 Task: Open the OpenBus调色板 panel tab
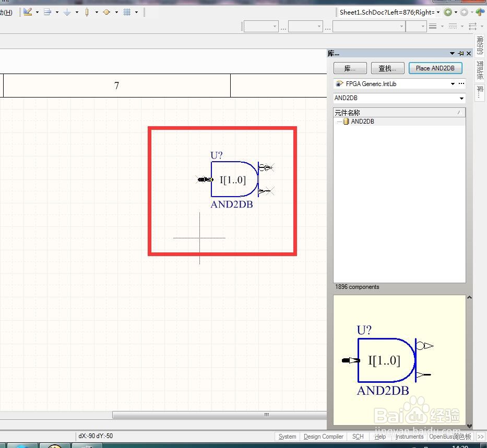coord(450,437)
